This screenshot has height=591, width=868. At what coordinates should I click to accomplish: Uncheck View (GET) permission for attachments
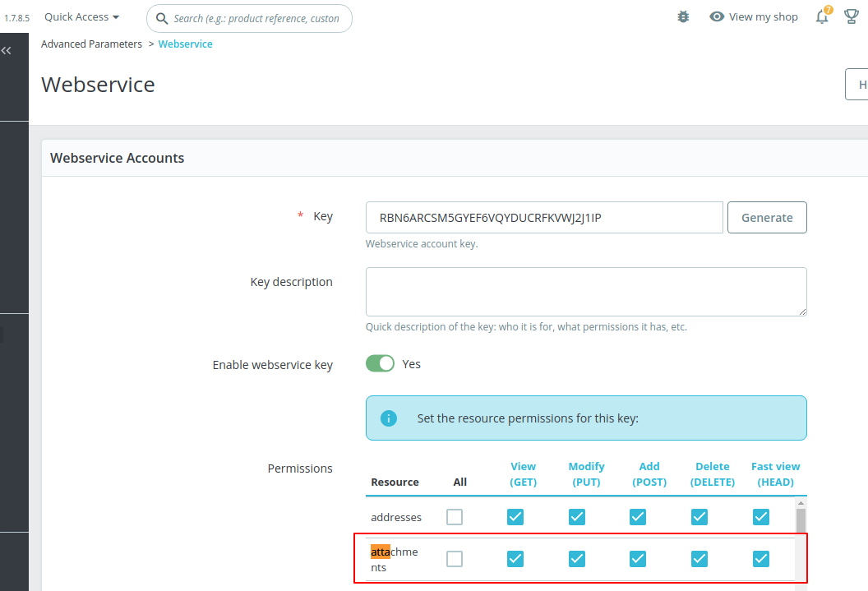click(x=515, y=558)
